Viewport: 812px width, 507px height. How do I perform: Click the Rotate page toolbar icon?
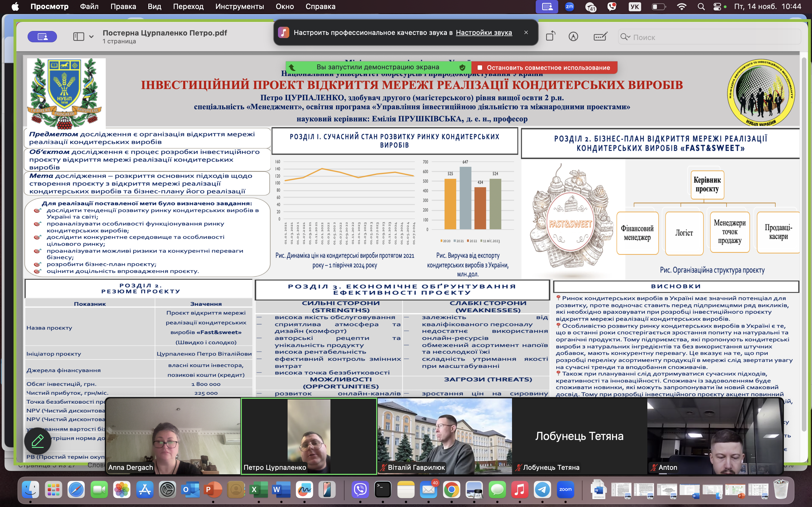[x=550, y=36]
